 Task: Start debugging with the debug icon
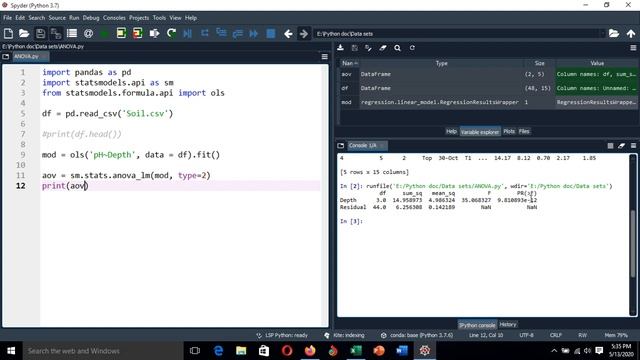click(x=187, y=33)
